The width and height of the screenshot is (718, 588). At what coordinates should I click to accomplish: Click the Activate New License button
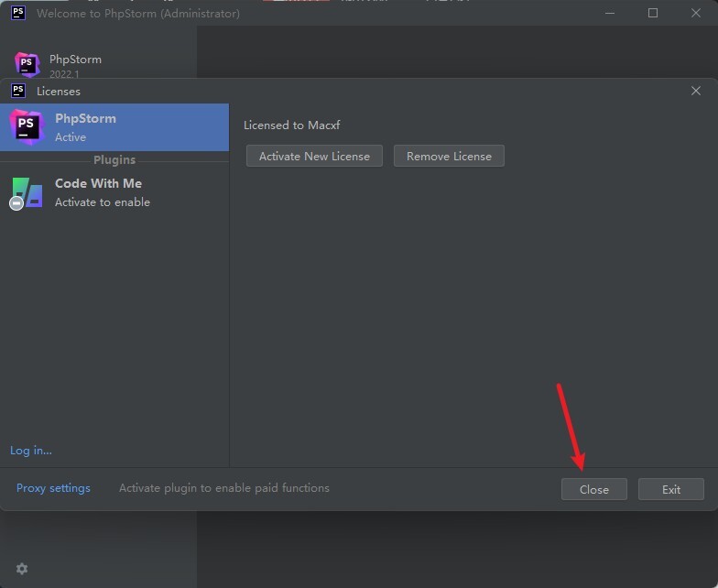point(314,156)
